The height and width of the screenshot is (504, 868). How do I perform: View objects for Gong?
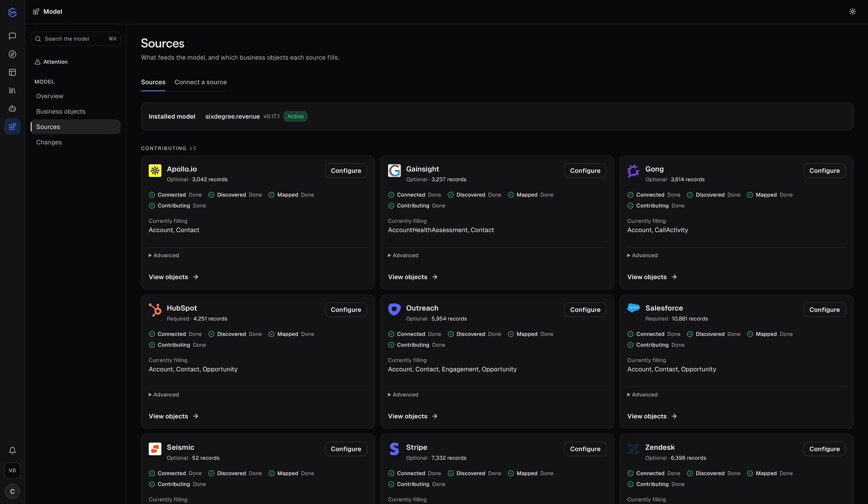click(652, 277)
